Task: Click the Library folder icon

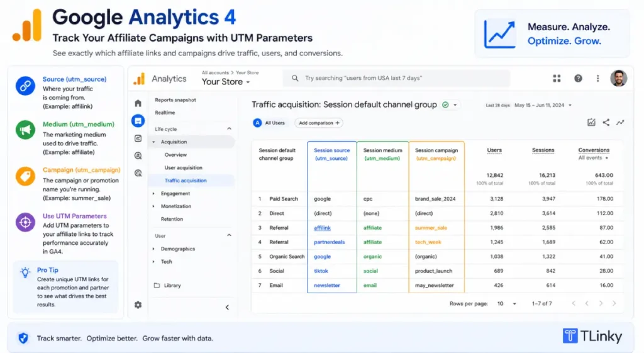Action: pos(157,285)
